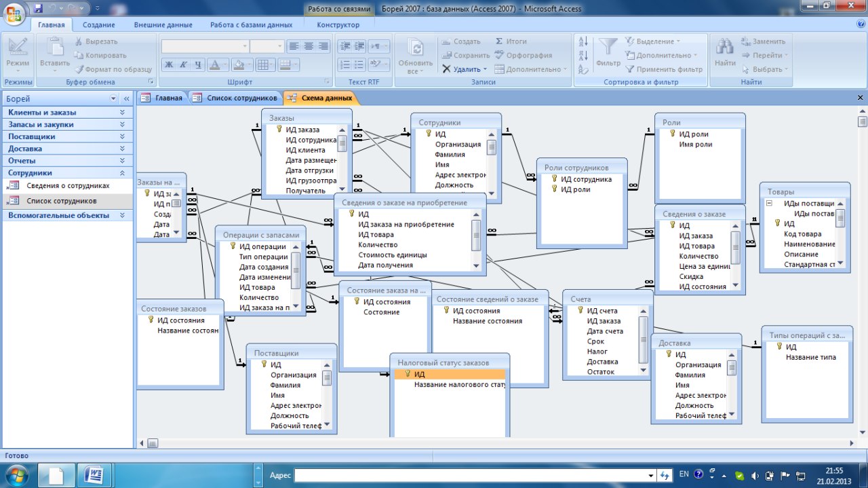Toggle underline formatting button Ч
Screen dimensions: 868x488
pos(198,65)
